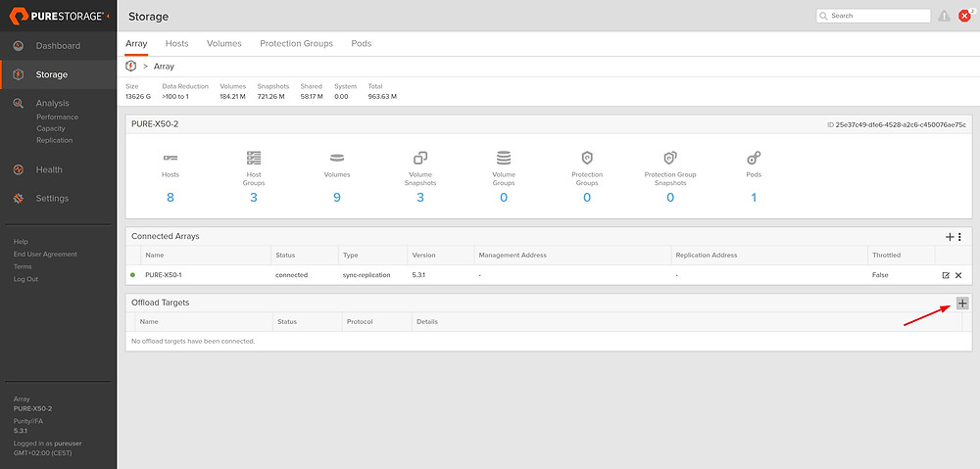This screenshot has height=469, width=980.
Task: Add a connected array with plus icon
Action: (950, 237)
